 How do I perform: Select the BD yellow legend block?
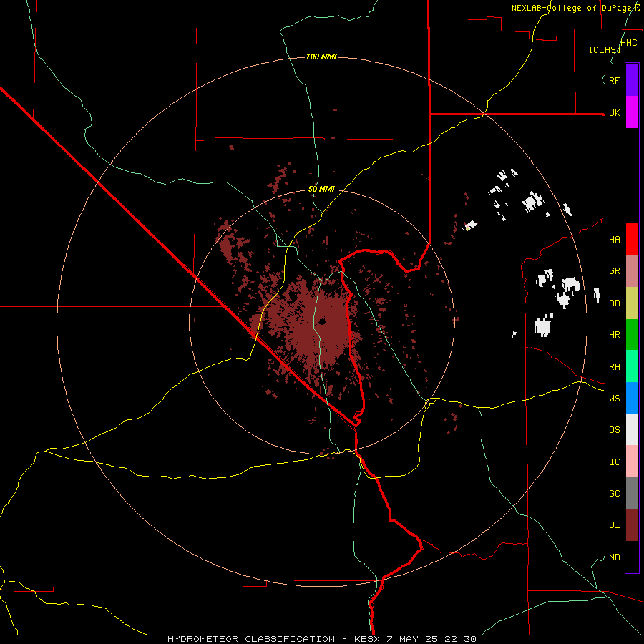coord(632,303)
